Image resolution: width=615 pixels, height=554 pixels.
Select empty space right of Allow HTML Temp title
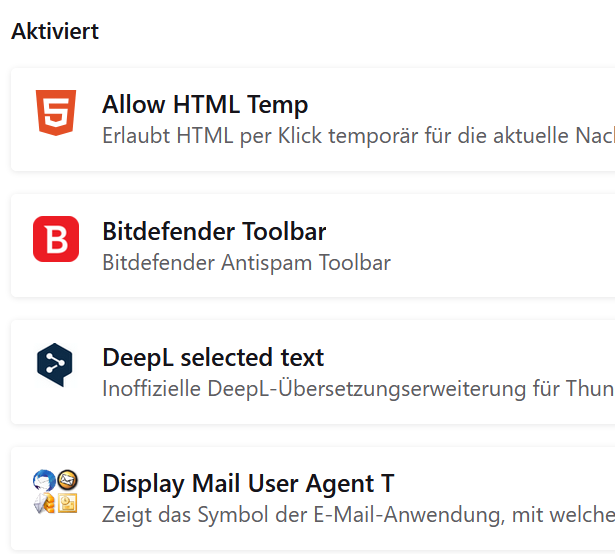pos(463,105)
